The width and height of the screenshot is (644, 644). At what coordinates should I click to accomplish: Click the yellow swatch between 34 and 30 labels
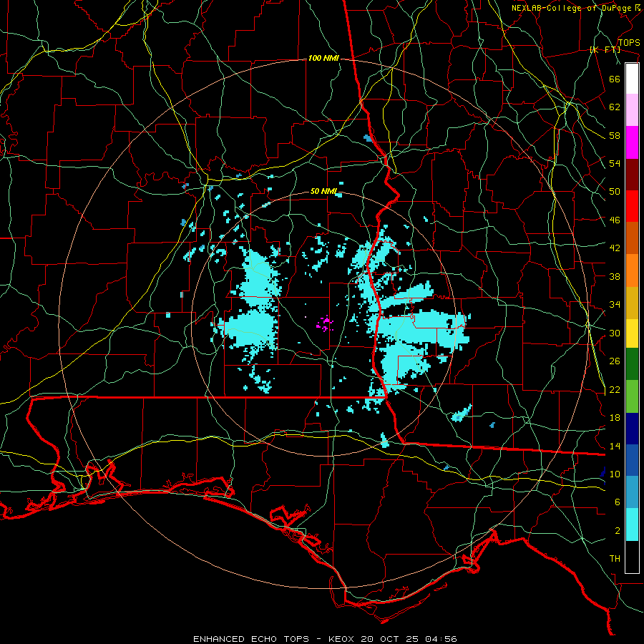point(632,333)
